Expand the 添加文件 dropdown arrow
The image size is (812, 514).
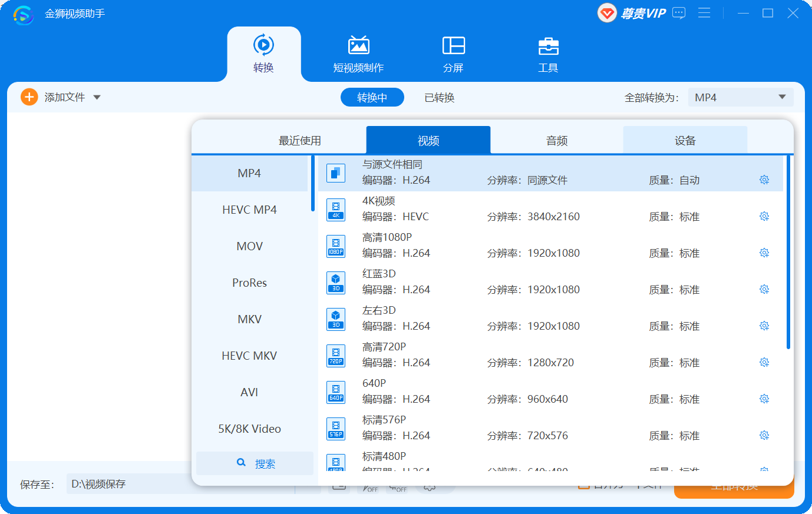click(98, 97)
